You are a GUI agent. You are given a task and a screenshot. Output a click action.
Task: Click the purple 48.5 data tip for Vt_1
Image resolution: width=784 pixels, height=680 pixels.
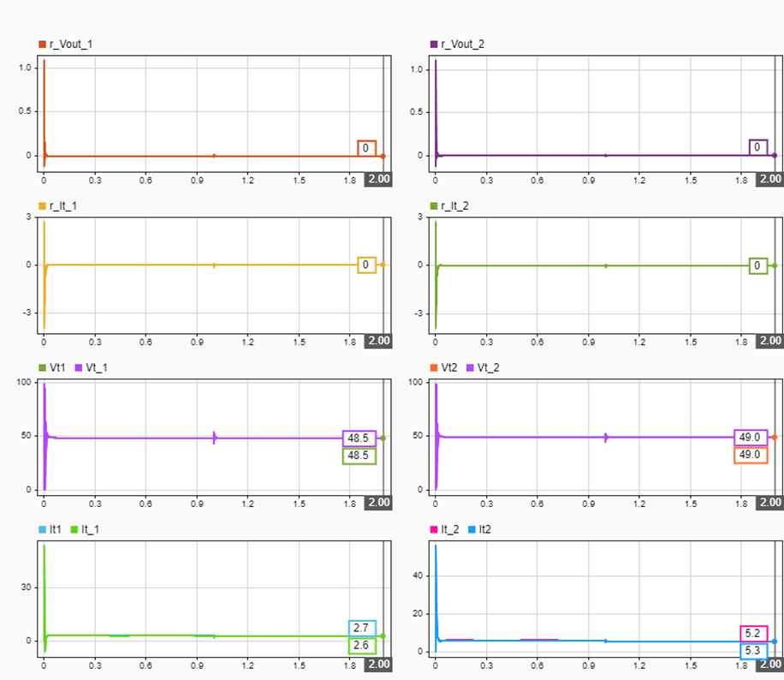point(359,438)
